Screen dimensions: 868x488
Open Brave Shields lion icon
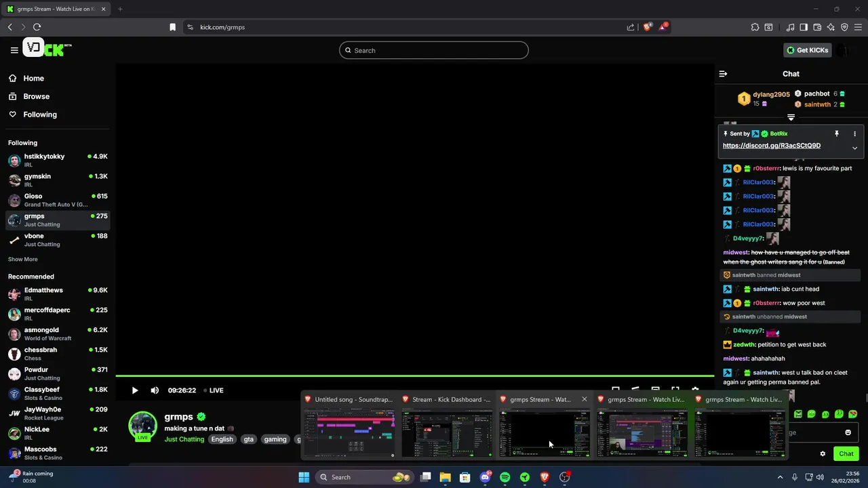coord(647,27)
